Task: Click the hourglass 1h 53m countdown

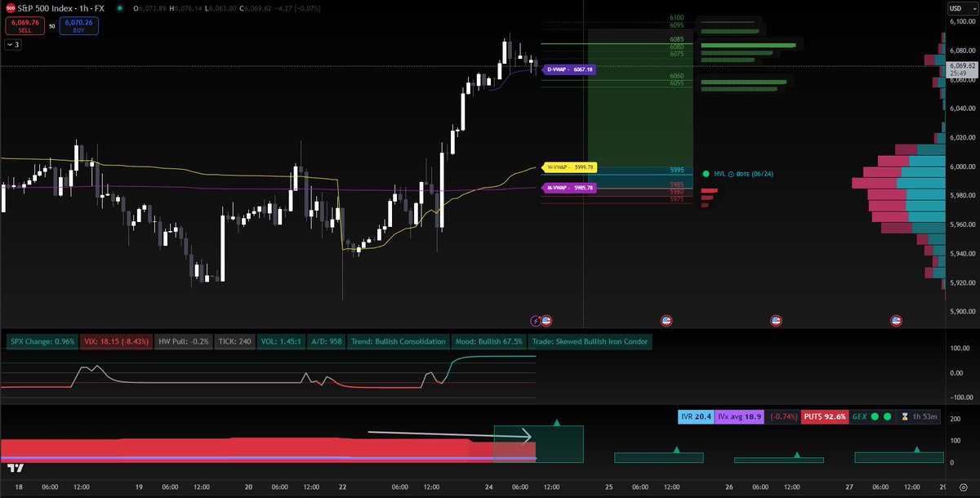Action: (x=918, y=417)
